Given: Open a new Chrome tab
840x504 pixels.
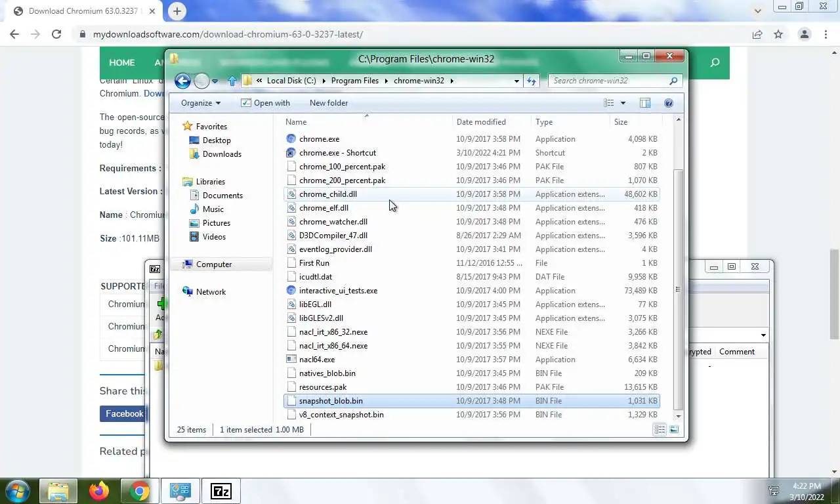Looking at the screenshot, I should (177, 10).
